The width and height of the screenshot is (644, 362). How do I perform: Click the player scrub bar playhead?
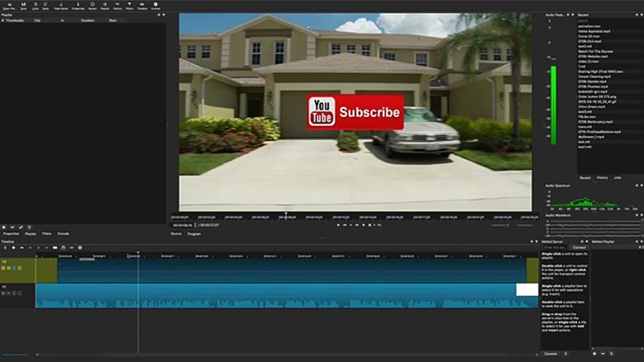[286, 216]
